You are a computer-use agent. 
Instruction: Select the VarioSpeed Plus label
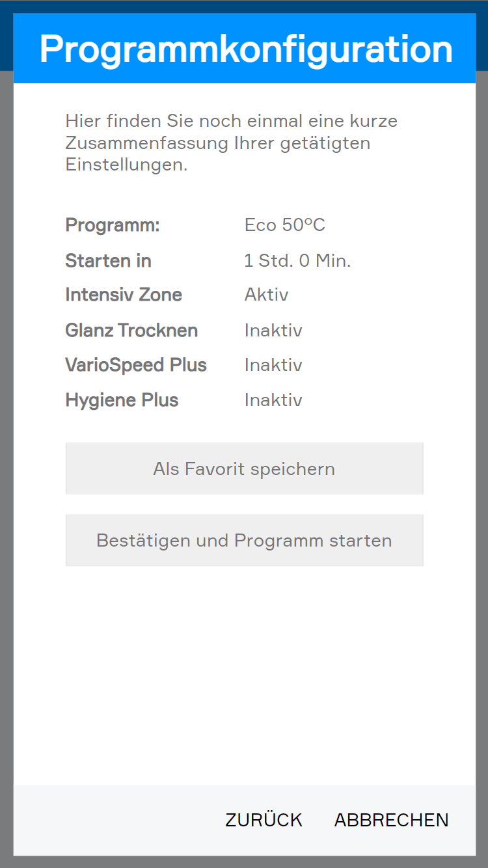click(136, 365)
